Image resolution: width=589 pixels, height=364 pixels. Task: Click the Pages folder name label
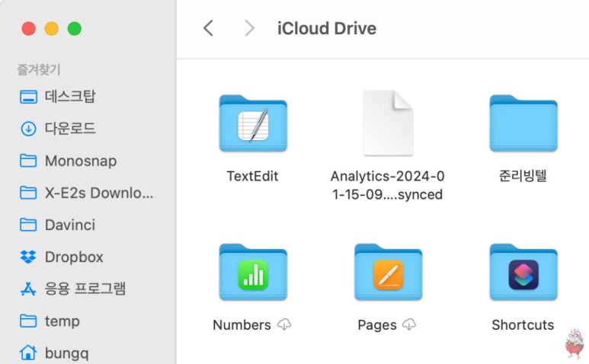coord(377,324)
